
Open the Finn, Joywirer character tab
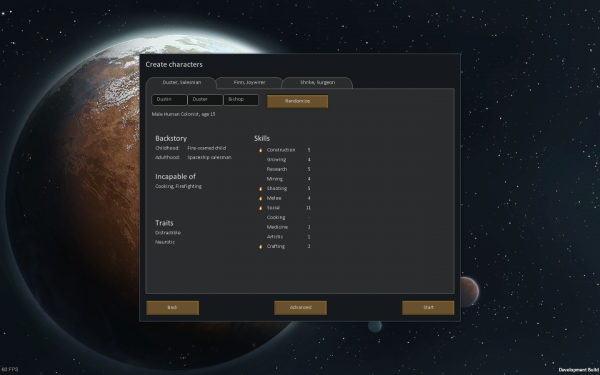click(x=249, y=83)
